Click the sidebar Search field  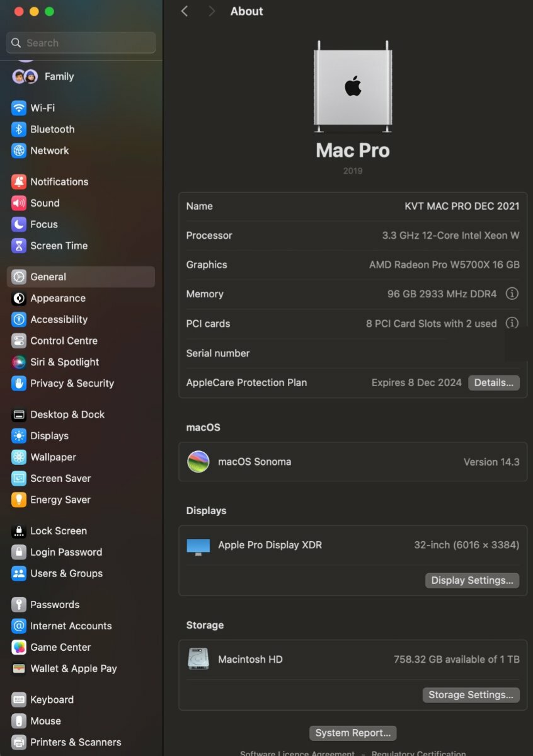[81, 43]
